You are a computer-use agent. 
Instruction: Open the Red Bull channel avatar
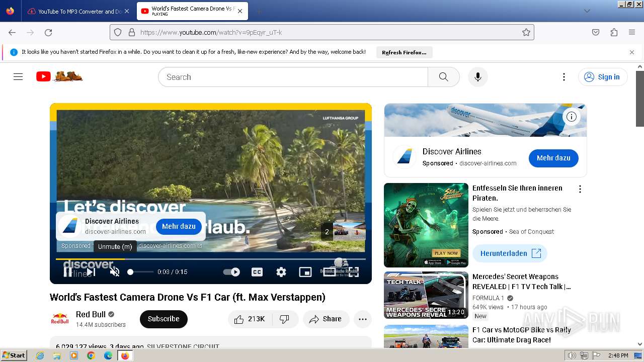[x=60, y=319]
